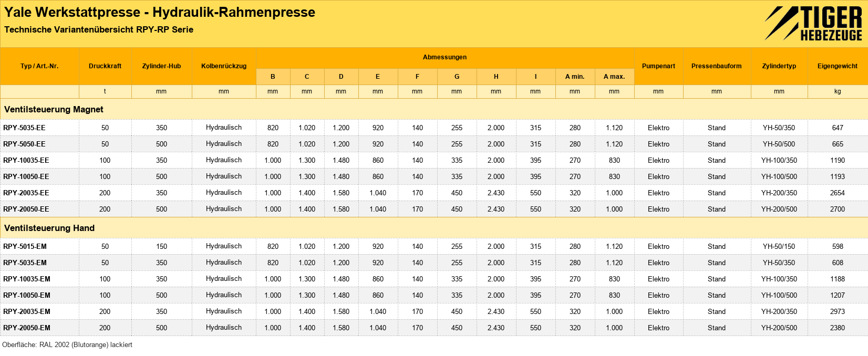Click the 'Zylindertyp' column header
Image resolution: width=868 pixels, height=356 pixels.
point(779,66)
